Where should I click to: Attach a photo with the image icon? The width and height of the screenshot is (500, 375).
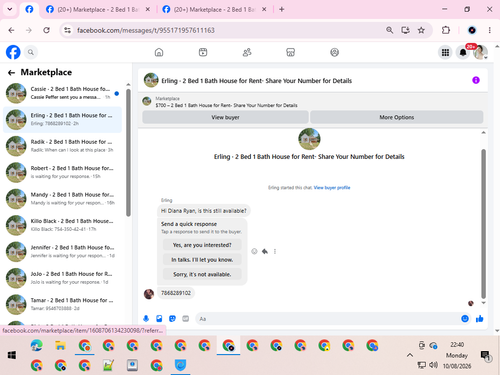(x=159, y=319)
